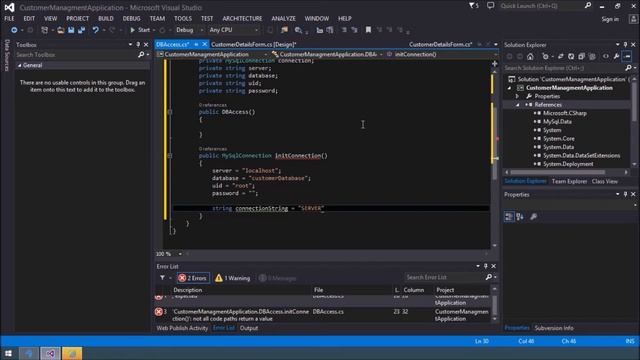Click Property Pages wrench icon in Properties
Viewport: 640px width, 360px height.
(x=533, y=217)
